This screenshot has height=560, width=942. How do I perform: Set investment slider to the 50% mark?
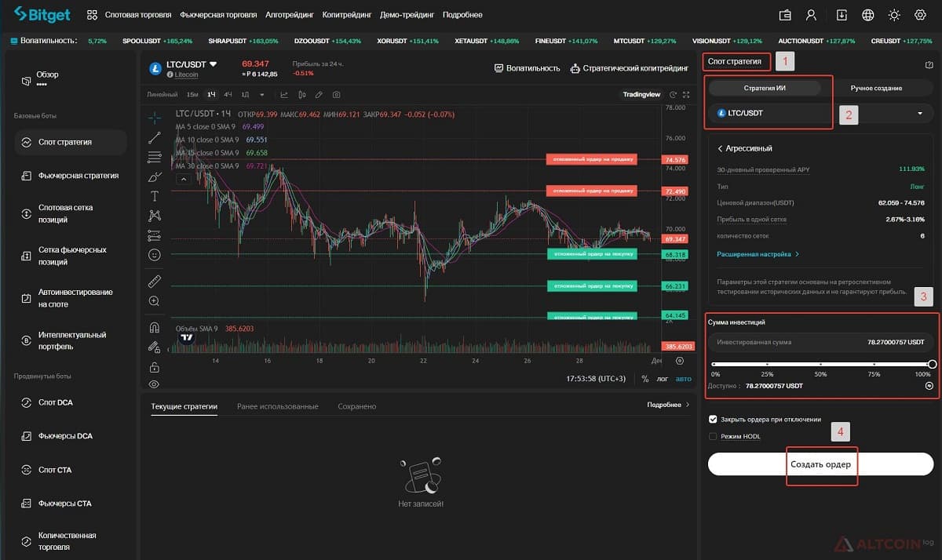[x=820, y=365]
